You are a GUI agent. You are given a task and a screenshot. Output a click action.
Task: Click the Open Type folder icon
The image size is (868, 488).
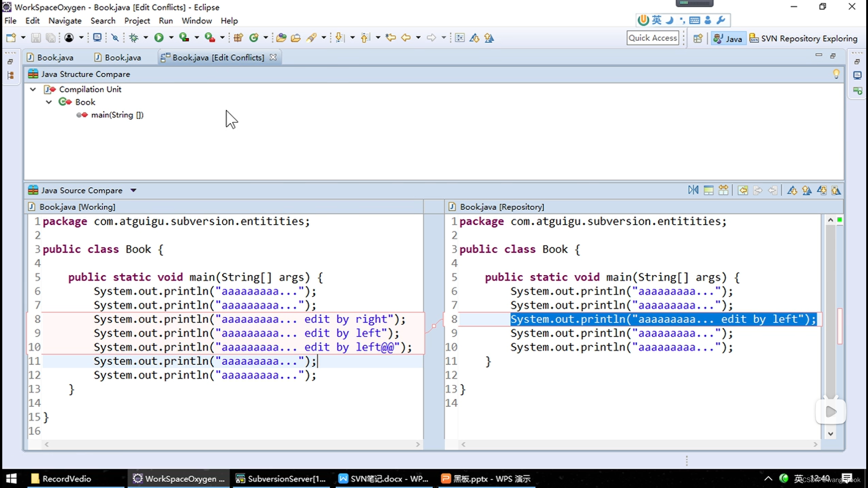tap(281, 38)
